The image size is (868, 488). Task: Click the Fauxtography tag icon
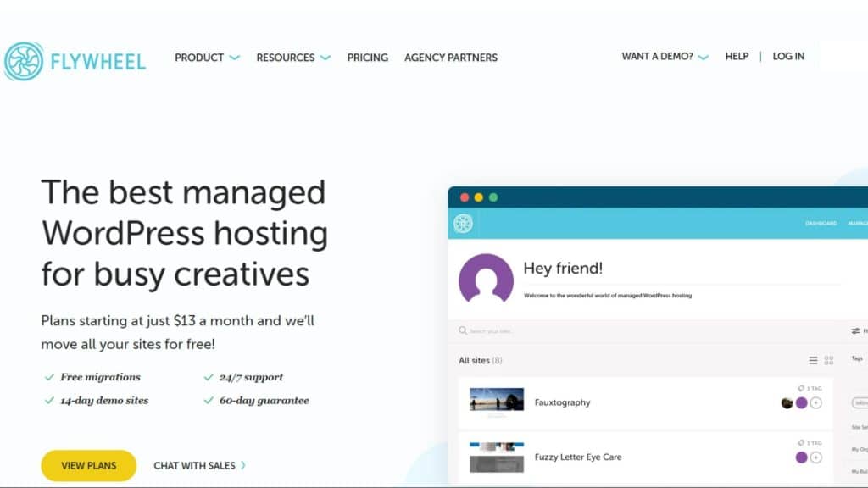pos(801,388)
